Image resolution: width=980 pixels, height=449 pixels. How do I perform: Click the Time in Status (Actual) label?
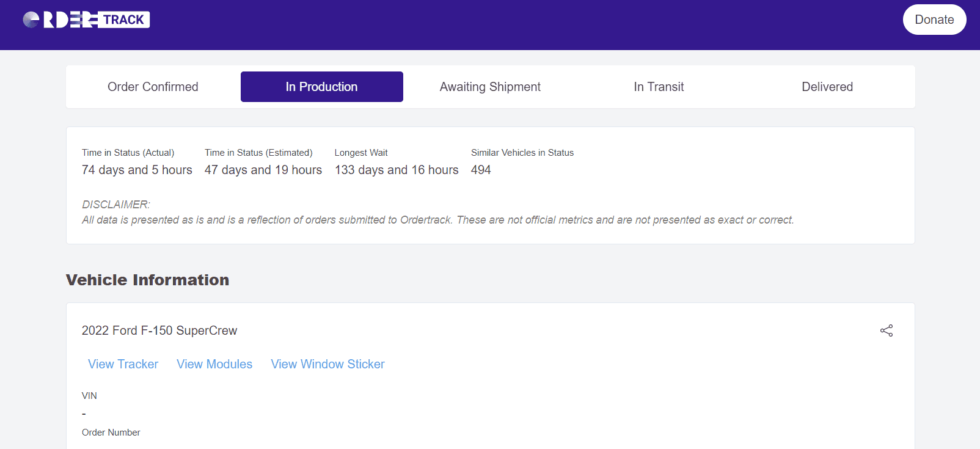[128, 153]
